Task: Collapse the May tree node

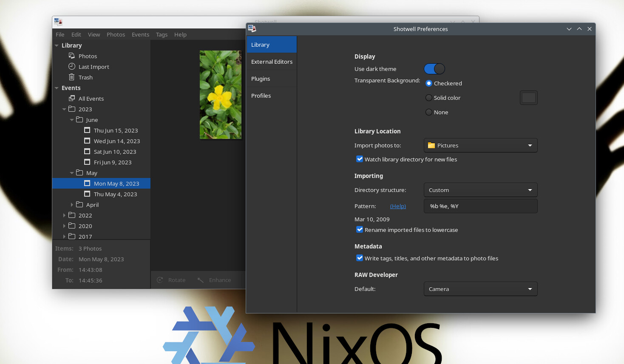Action: coord(72,173)
